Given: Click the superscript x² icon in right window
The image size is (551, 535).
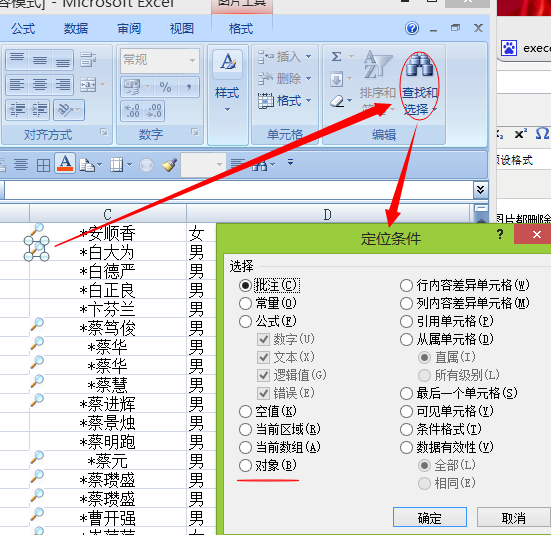Looking at the screenshot, I should point(520,134).
